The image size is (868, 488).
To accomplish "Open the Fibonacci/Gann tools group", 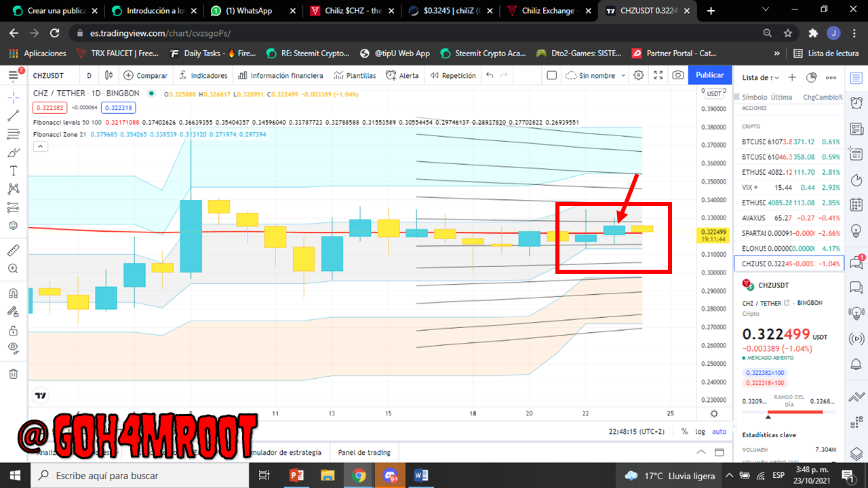I will 14,134.
